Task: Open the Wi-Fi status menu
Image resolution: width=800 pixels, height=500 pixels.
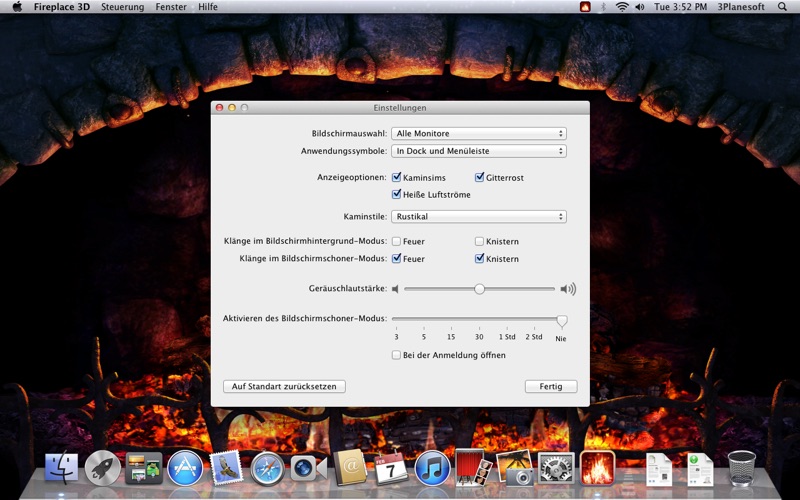Action: (x=622, y=7)
